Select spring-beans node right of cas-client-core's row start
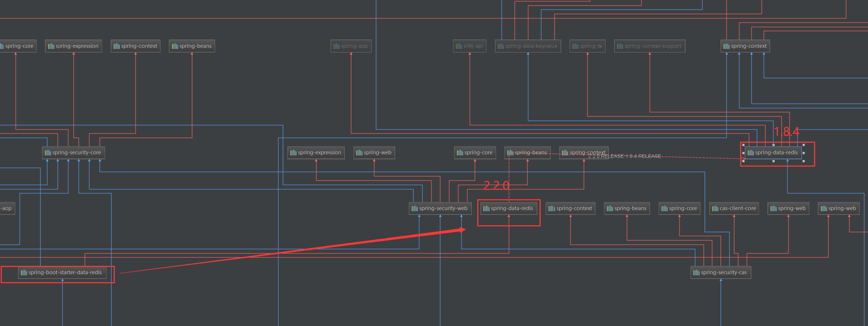Image resolution: width=868 pixels, height=326 pixels. coord(627,209)
